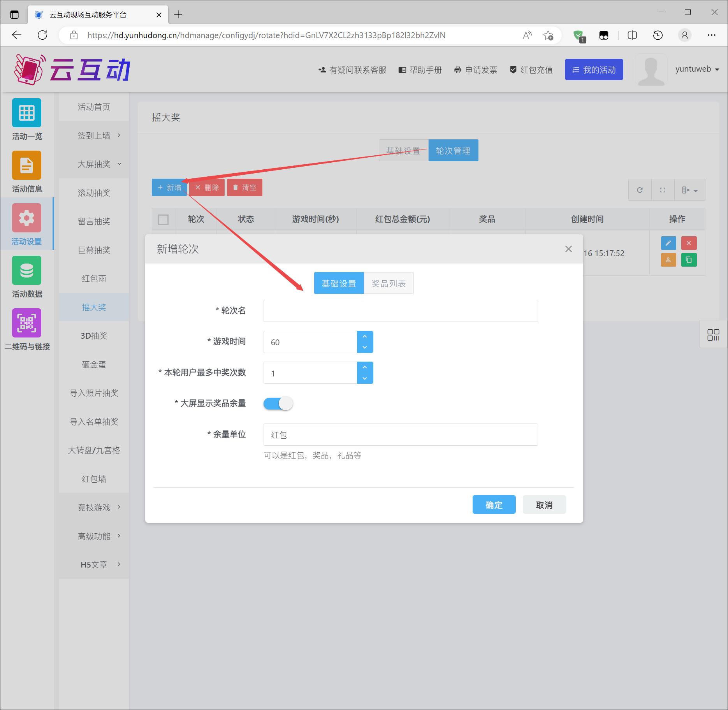
Task: Expand the 大屏抽奖 menu chevron
Action: [120, 164]
